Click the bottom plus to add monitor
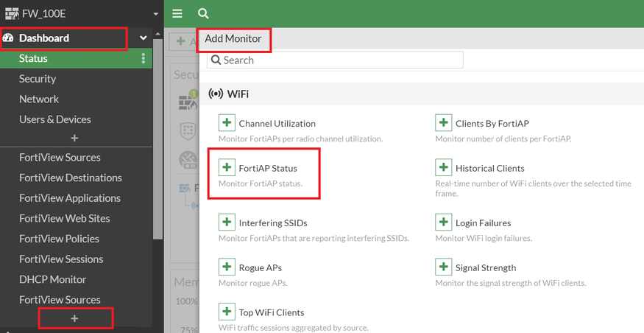644x333 pixels. tap(74, 318)
